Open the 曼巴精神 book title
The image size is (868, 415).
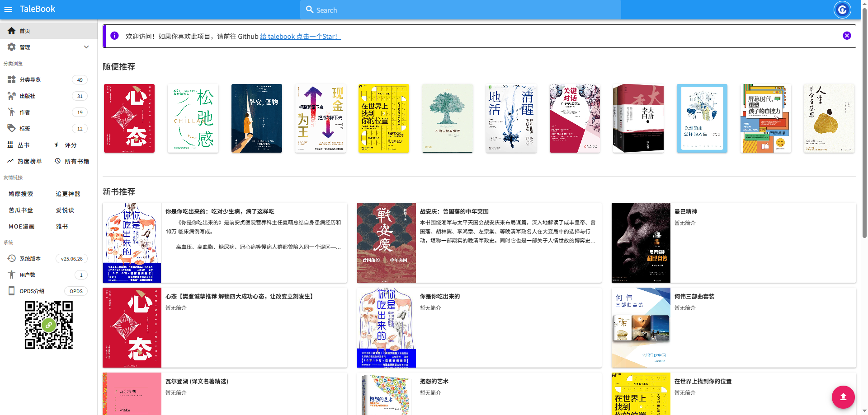coord(686,211)
